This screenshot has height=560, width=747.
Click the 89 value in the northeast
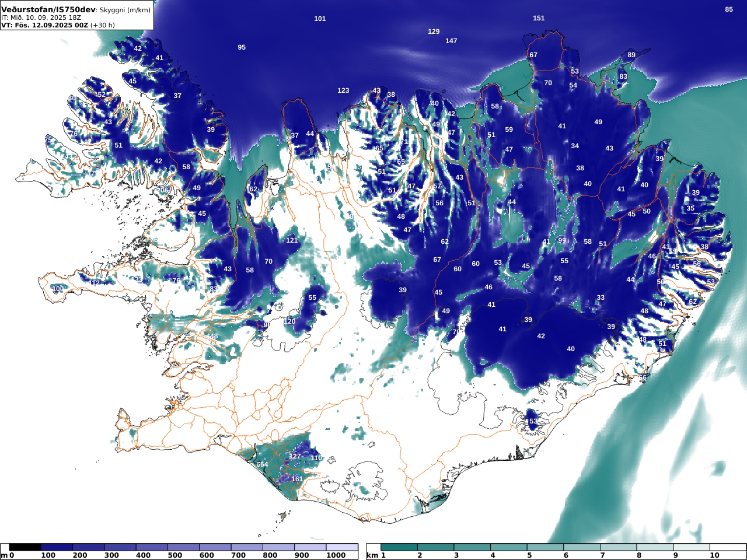[631, 55]
